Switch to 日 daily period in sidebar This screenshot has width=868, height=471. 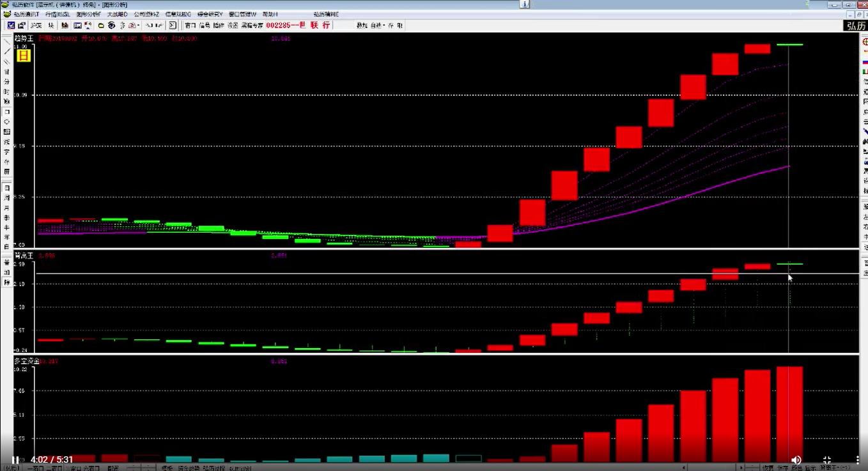(x=7, y=188)
